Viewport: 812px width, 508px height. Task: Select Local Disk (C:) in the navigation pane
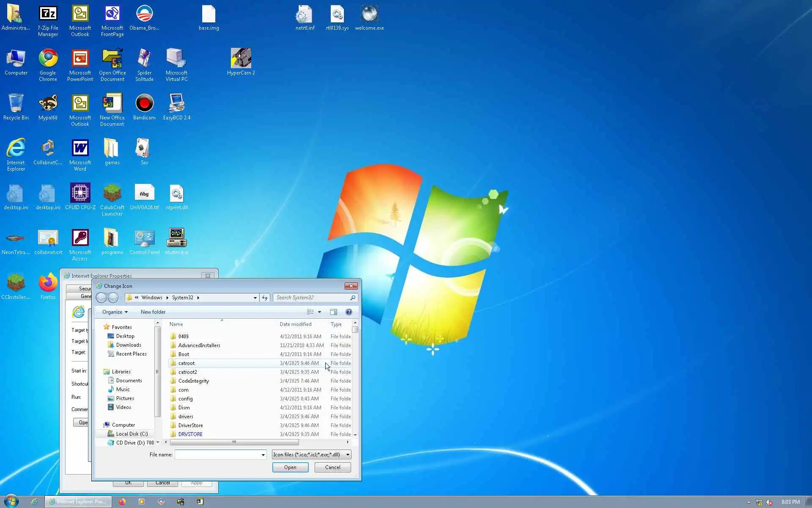132,434
